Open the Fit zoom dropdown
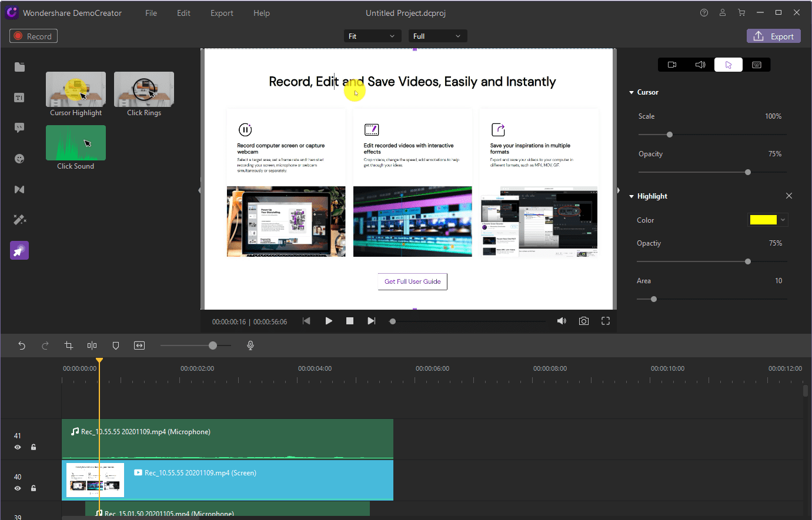Screen dimensions: 812x520 pyautogui.click(x=372, y=36)
